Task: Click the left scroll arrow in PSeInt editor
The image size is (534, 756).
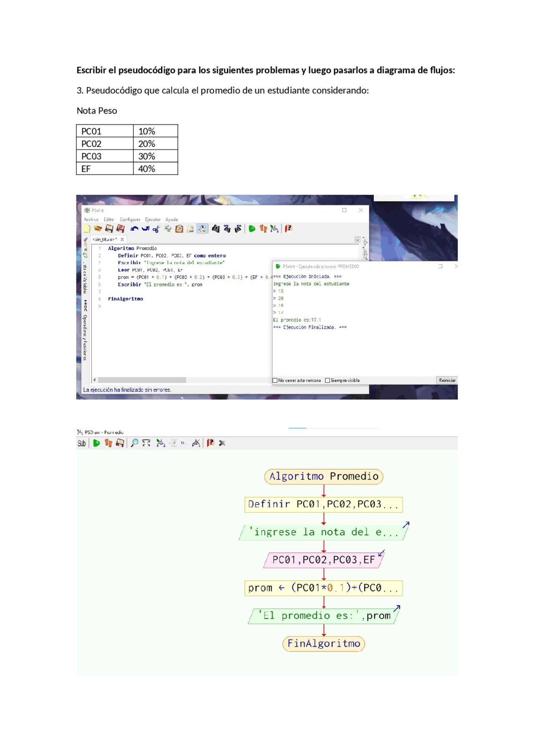Action: pyautogui.click(x=95, y=380)
